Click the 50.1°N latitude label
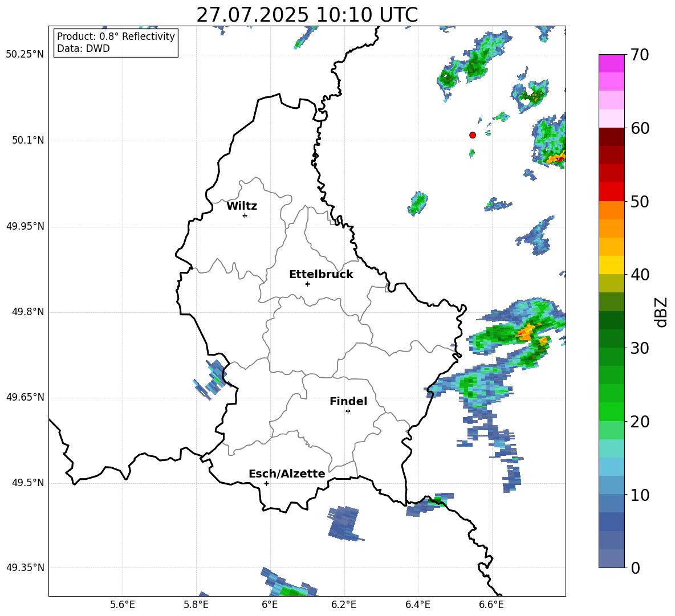The image size is (675, 616). (x=28, y=141)
